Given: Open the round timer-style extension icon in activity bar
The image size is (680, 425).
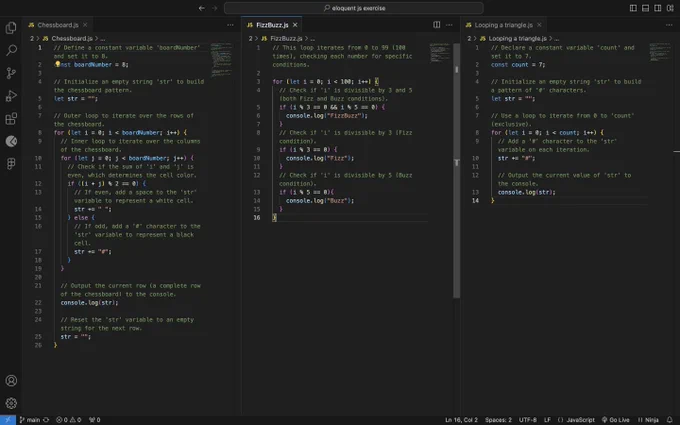Looking at the screenshot, I should tap(11, 141).
